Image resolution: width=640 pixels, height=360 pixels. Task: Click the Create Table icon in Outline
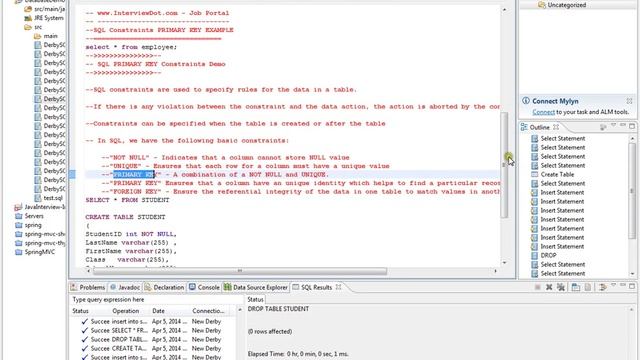coord(534,174)
